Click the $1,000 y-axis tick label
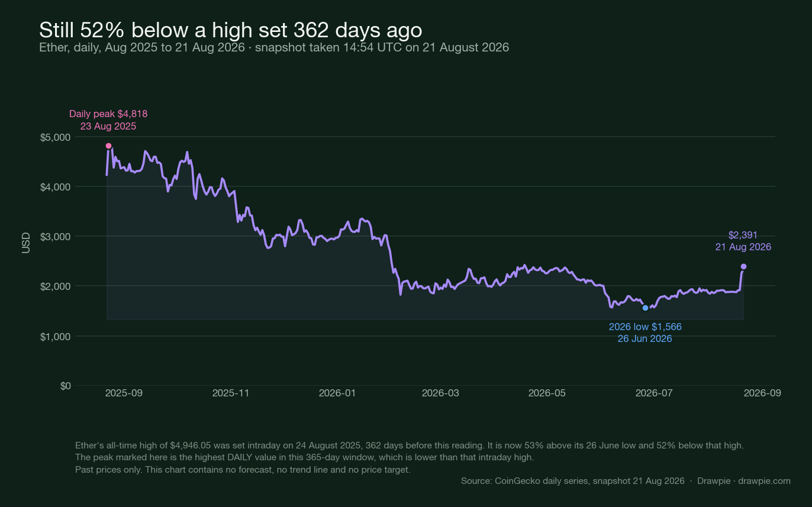 click(56, 336)
